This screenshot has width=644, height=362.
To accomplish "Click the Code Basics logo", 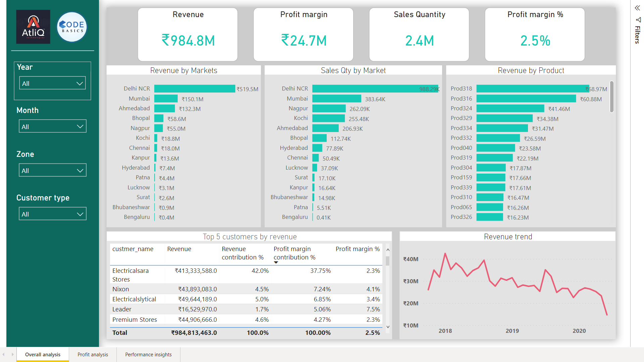I will (x=71, y=26).
